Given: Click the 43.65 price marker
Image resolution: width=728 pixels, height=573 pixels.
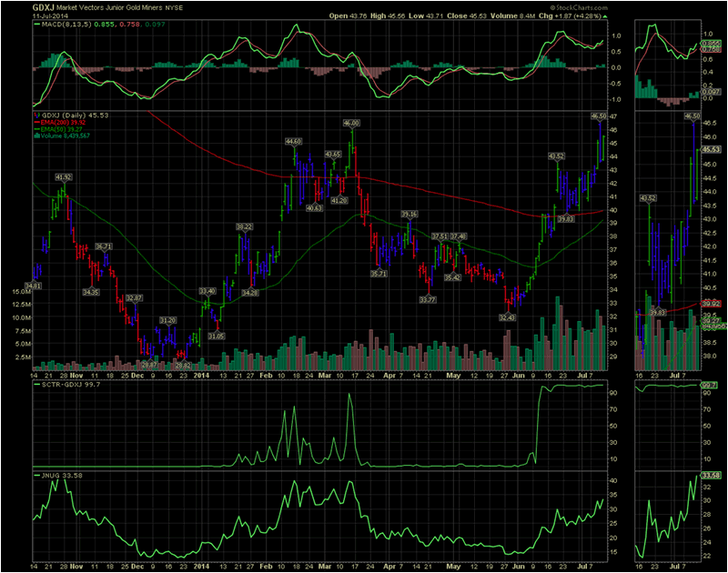Looking at the screenshot, I should coord(333,154).
